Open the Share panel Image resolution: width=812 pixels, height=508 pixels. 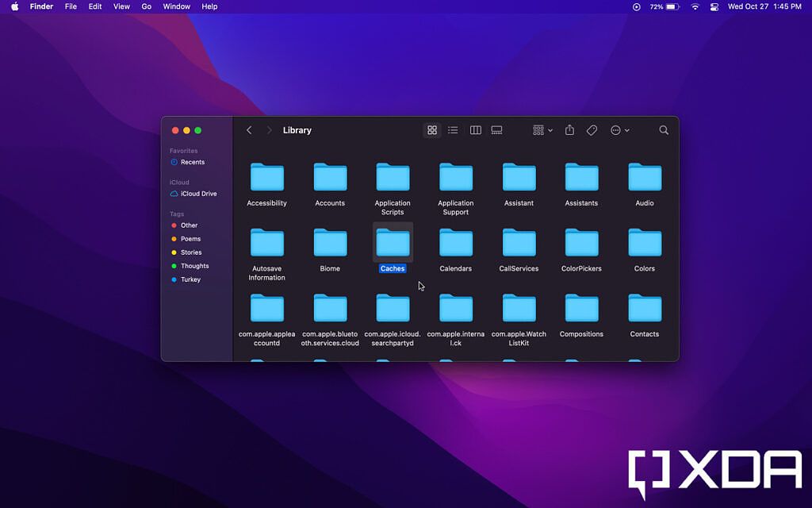point(569,129)
